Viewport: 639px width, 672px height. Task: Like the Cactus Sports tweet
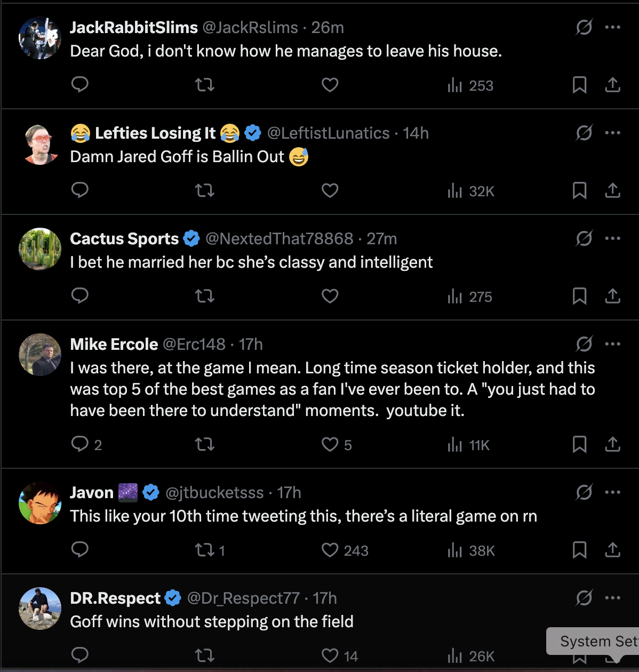coord(330,296)
